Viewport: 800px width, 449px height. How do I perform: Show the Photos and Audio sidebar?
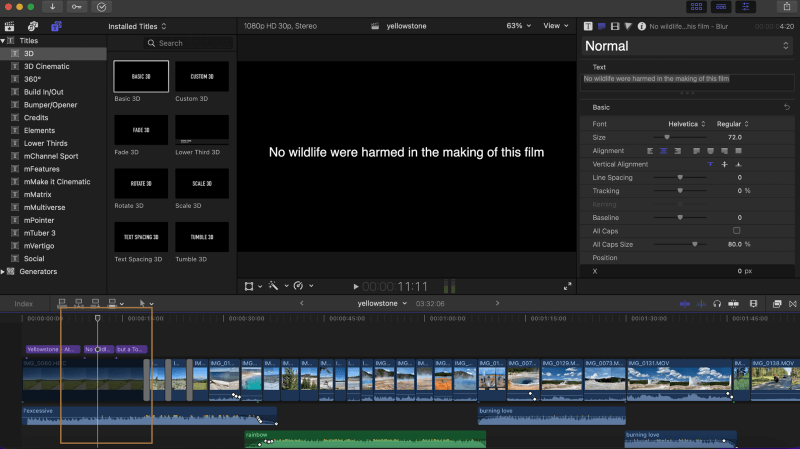(33, 25)
